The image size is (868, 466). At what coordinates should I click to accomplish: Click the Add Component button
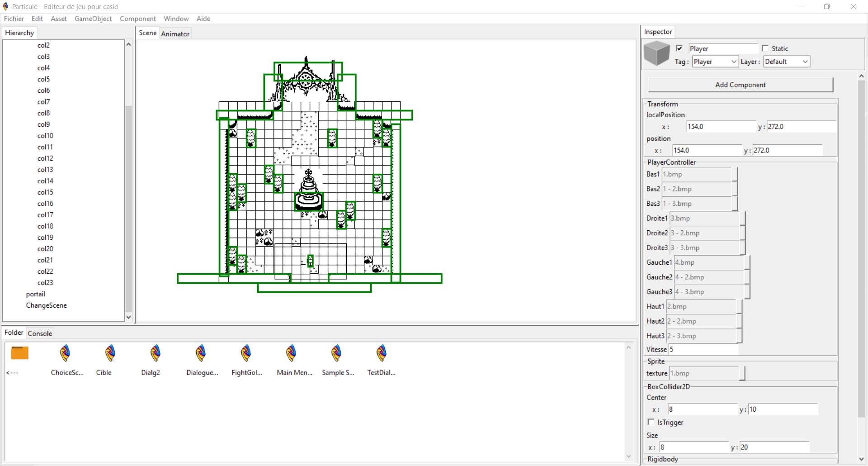pos(741,85)
